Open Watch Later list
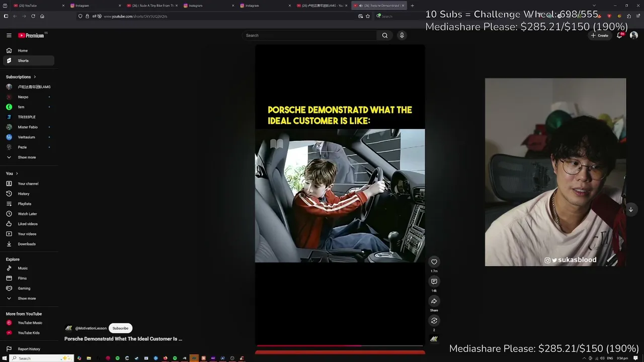 pos(28,214)
